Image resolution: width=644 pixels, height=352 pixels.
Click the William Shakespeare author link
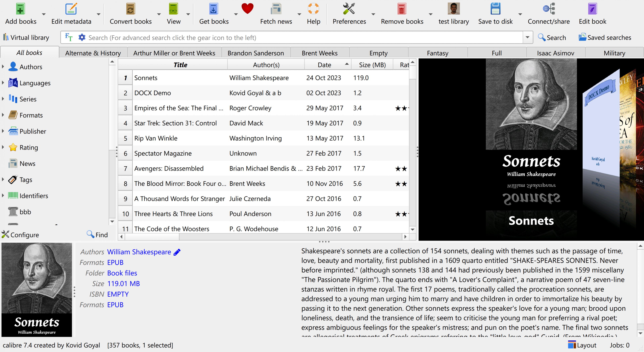(139, 252)
